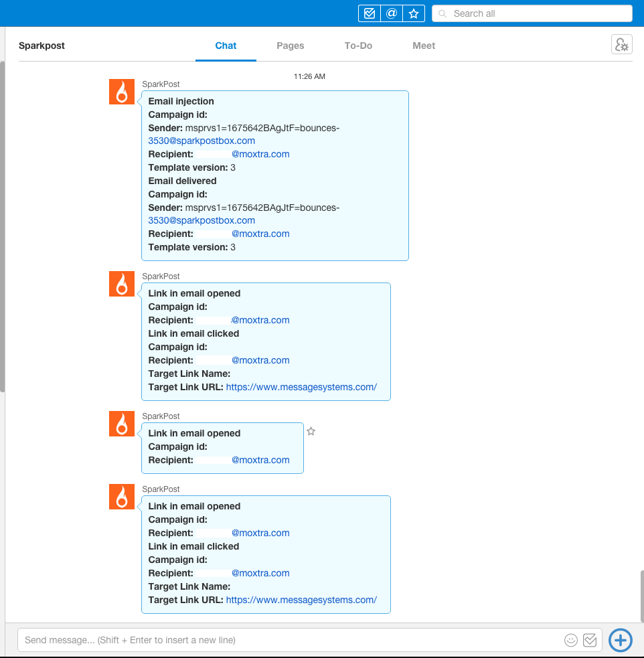Image resolution: width=644 pixels, height=658 pixels.
Task: Click the flame avatar of the last message
Action: pyautogui.click(x=122, y=497)
